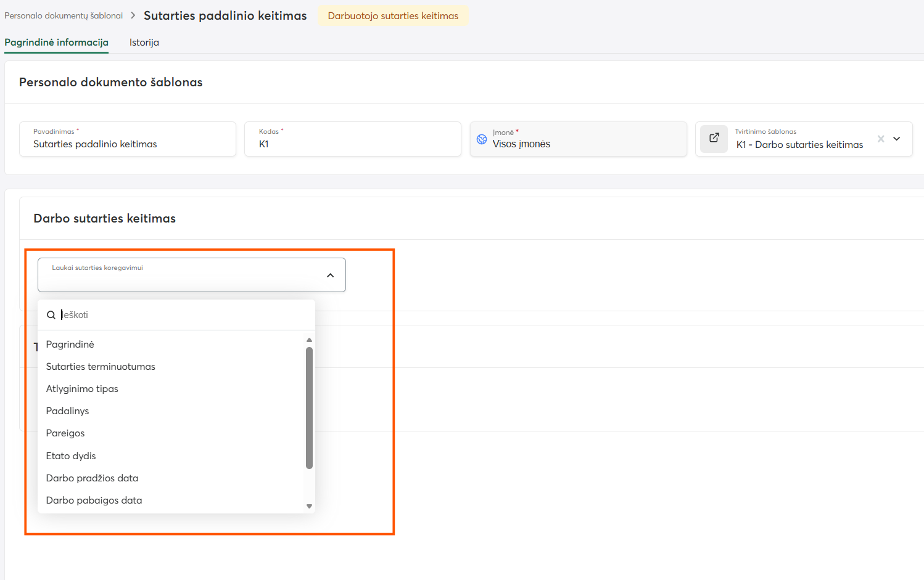Click the search magnifier icon in the dropdown
The image size is (924, 580).
[51, 315]
